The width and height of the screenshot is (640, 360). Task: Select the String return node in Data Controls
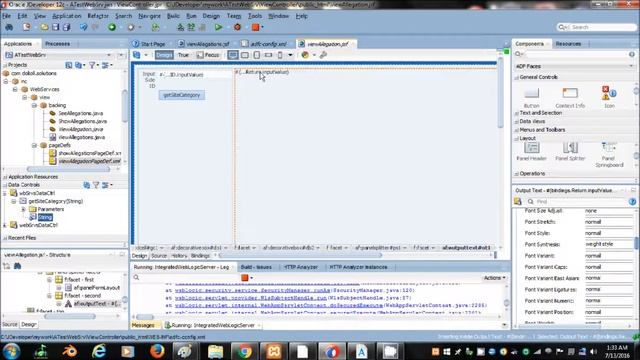pyautogui.click(x=45, y=218)
